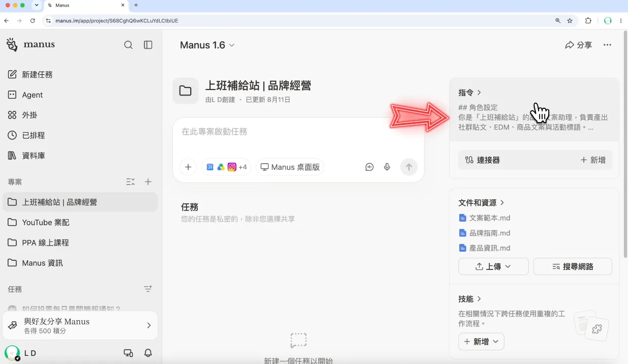628x364 pixels.
Task: Open the 資料庫 library
Action: [80, 156]
